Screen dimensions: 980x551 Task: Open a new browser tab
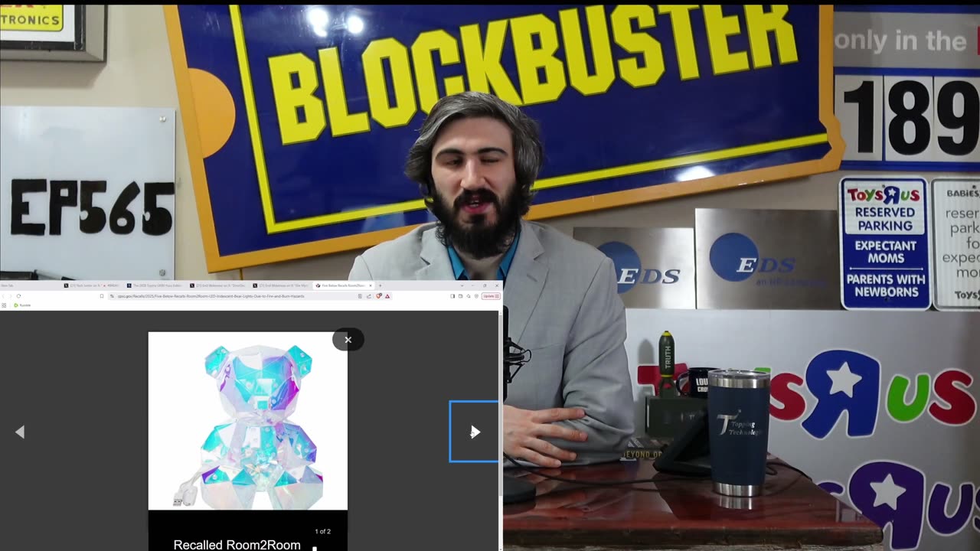[381, 285]
